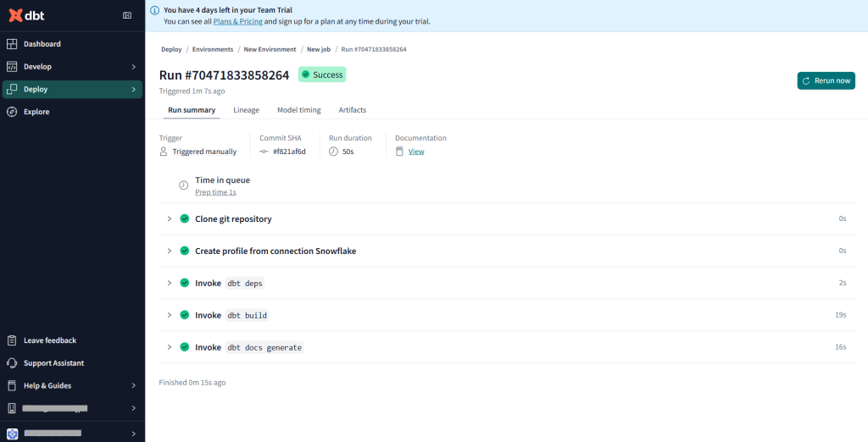Click the git commit icon

click(264, 152)
